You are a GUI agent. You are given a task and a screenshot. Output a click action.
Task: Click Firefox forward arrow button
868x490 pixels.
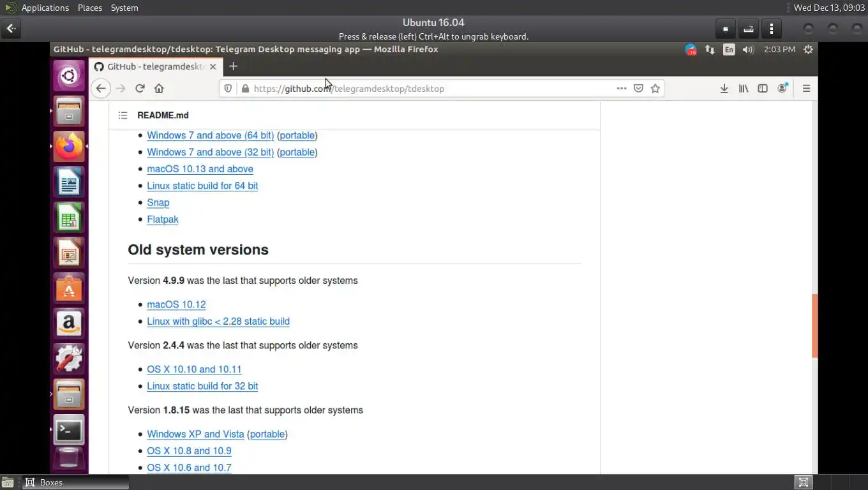[x=121, y=89]
